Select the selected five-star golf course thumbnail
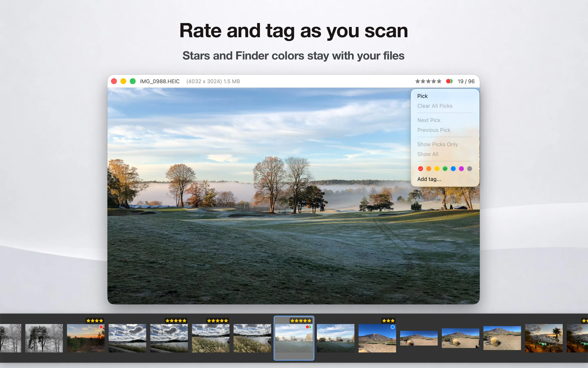The height and width of the screenshot is (368, 588). (294, 338)
